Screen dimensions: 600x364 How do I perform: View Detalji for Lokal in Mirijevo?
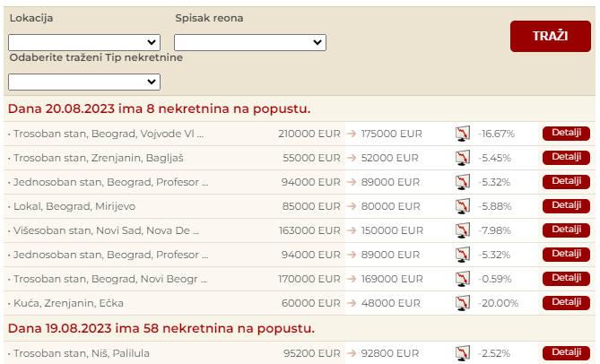click(x=566, y=206)
